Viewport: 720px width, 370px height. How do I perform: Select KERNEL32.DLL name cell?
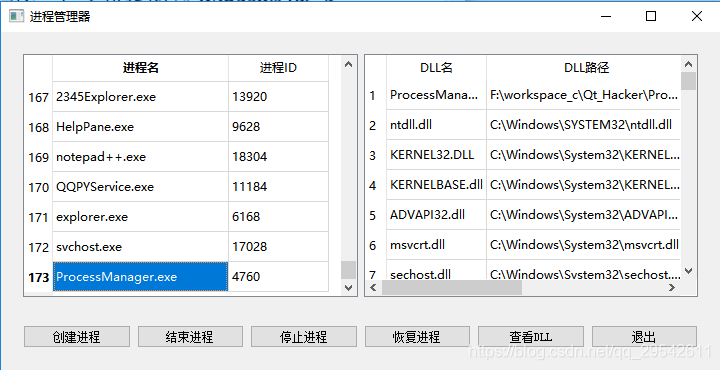tap(436, 155)
